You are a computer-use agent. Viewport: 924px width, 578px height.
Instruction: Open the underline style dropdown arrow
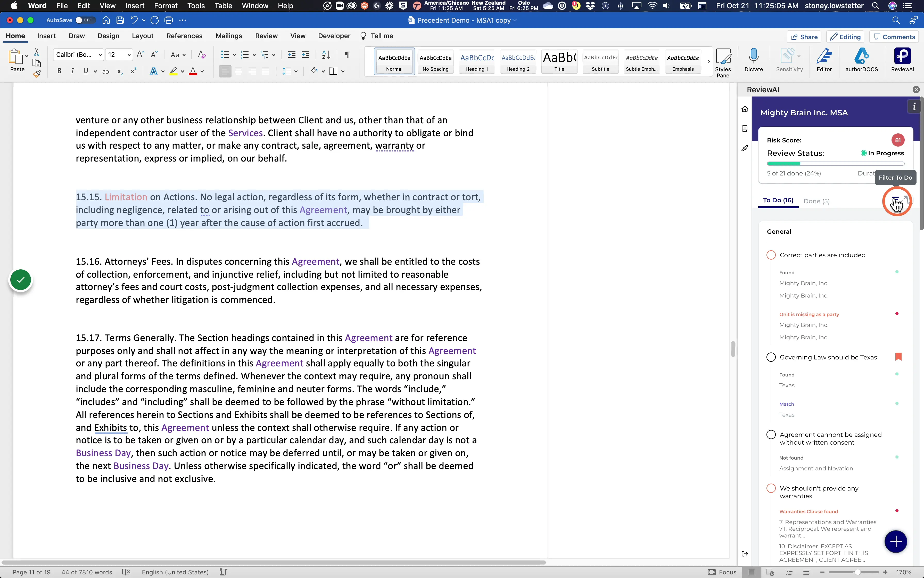tap(95, 71)
